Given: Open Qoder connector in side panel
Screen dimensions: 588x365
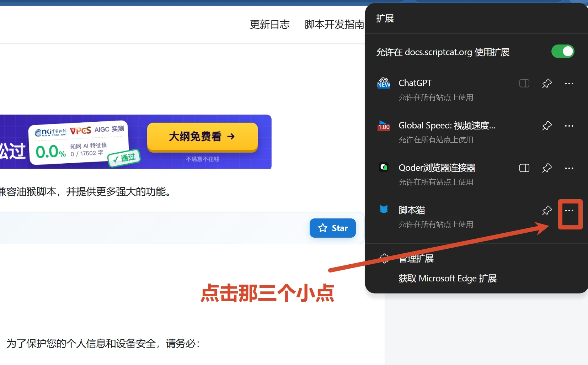Looking at the screenshot, I should [x=524, y=168].
